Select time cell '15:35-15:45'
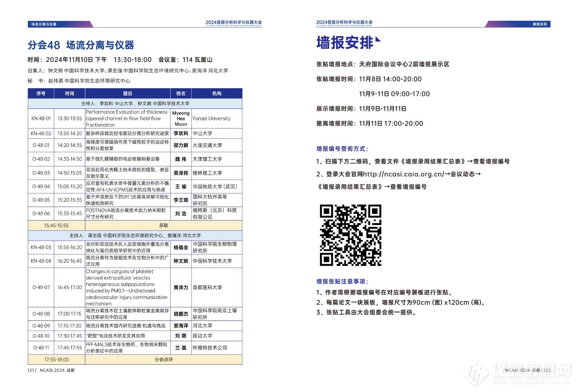The width and height of the screenshot is (578, 392). coord(70,214)
